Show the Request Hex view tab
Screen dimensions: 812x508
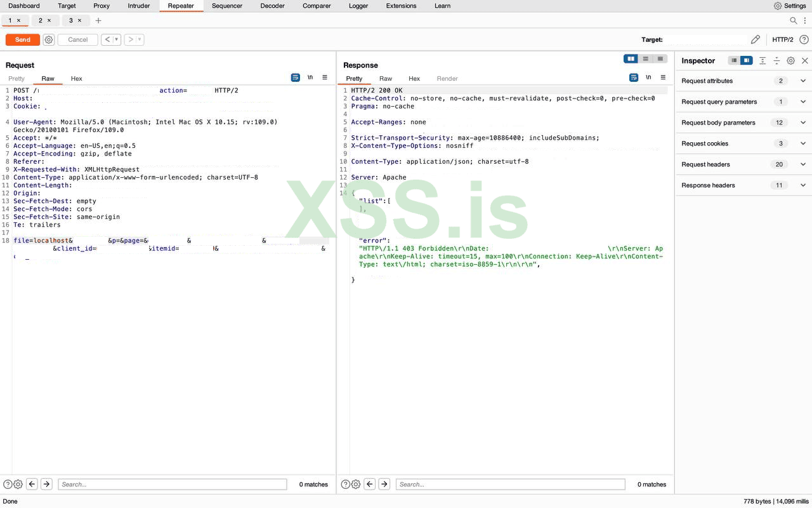coord(77,79)
